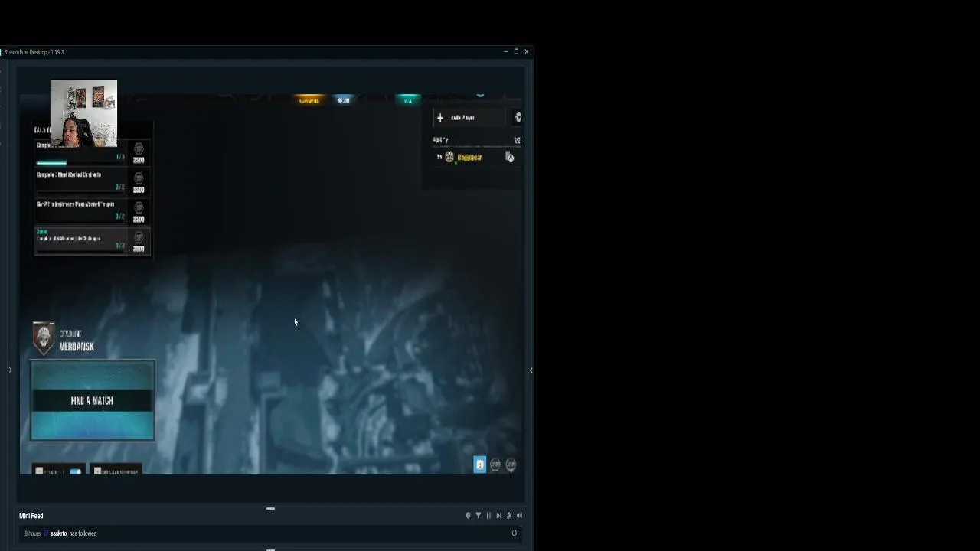Screen dimensions: 980x551
Task: Open the invite player plus button
Action: (440, 118)
